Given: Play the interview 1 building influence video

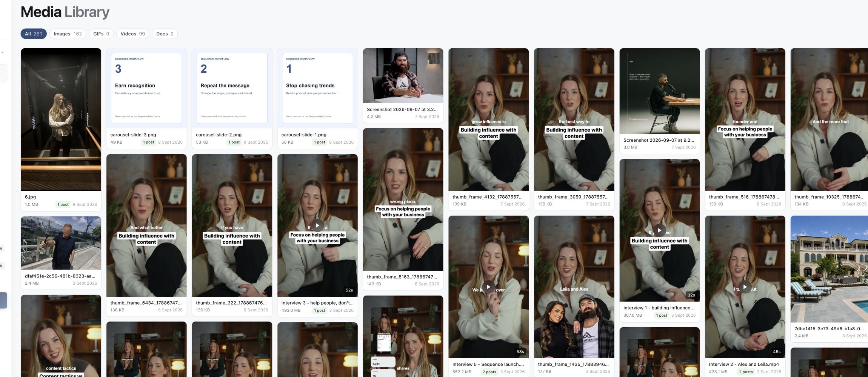Looking at the screenshot, I should 659,230.
